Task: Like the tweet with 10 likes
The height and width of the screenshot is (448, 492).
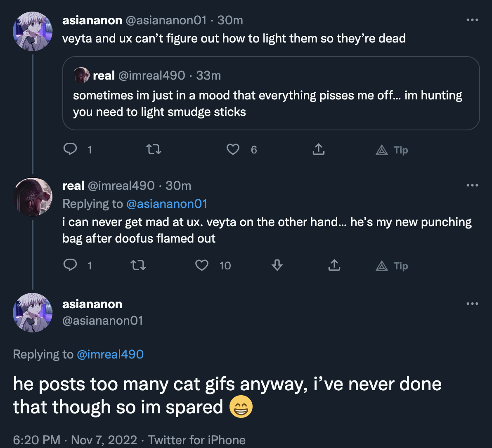Action: (202, 265)
